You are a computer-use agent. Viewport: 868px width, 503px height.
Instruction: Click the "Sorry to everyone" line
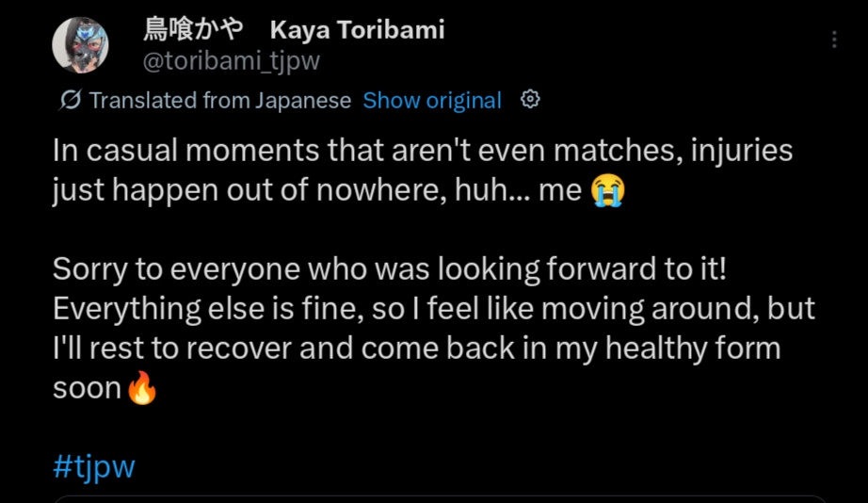[x=389, y=269]
